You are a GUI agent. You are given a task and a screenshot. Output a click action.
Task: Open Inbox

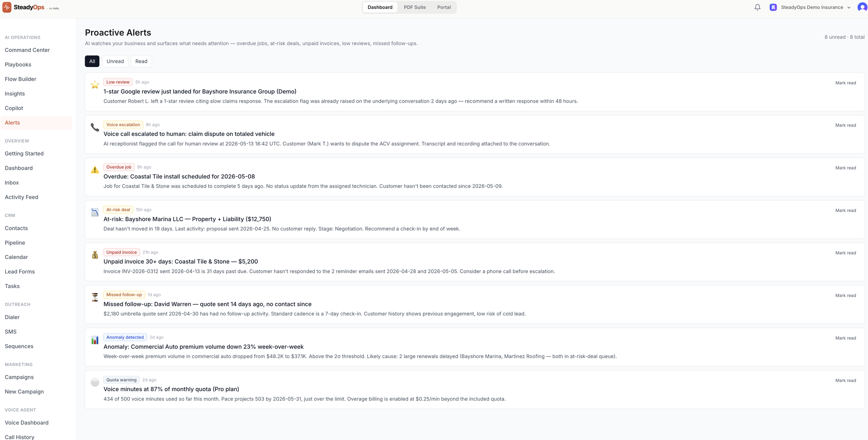[36, 182]
